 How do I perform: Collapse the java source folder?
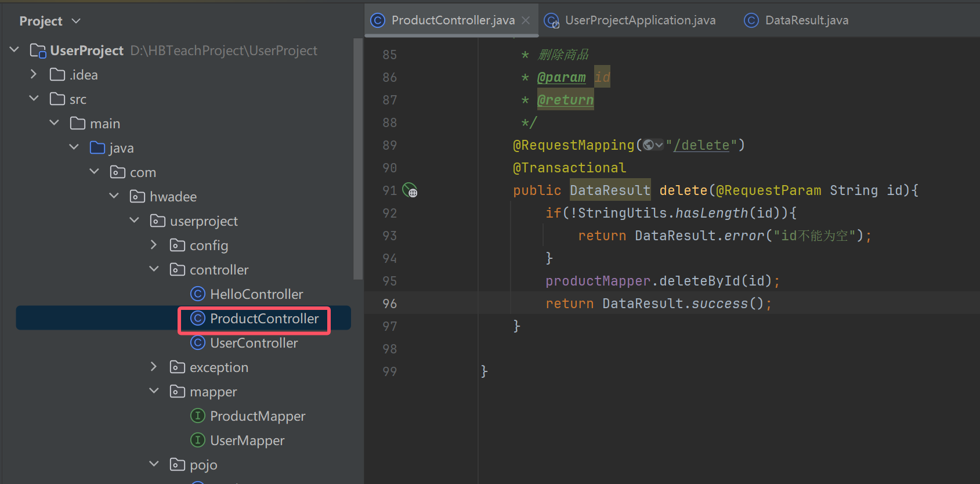tap(74, 147)
